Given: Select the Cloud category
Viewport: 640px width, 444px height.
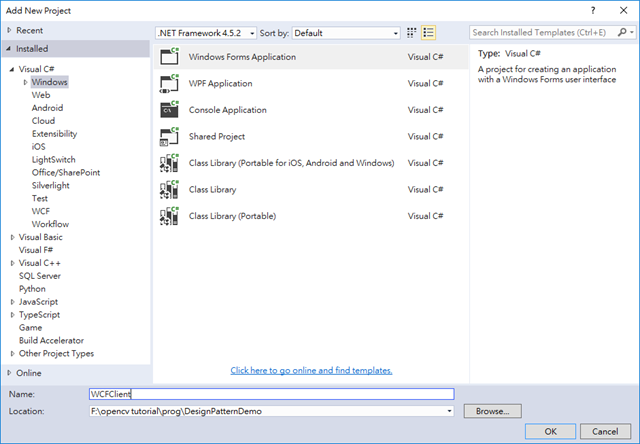Looking at the screenshot, I should point(43,121).
